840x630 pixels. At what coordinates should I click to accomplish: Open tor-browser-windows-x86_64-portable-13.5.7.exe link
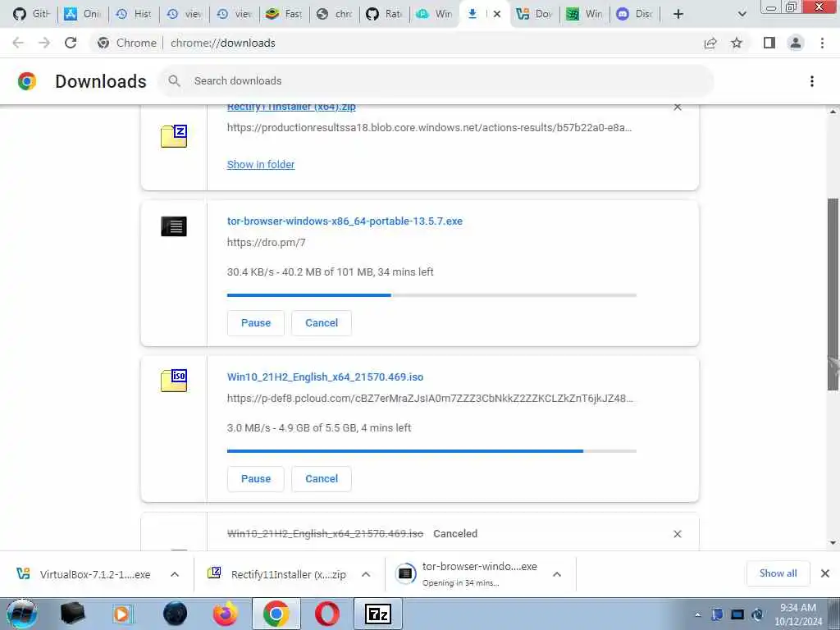(345, 221)
